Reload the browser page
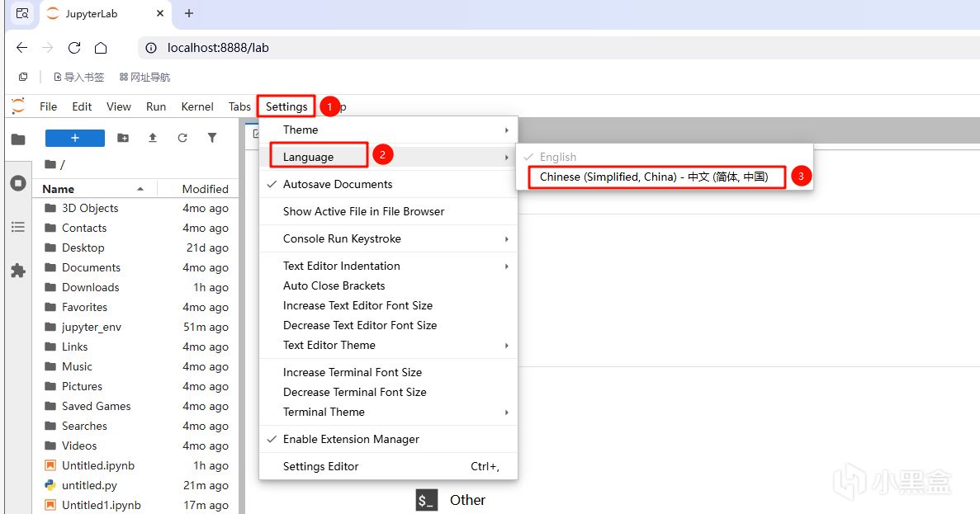Screen dimensions: 980x514 [x=74, y=48]
